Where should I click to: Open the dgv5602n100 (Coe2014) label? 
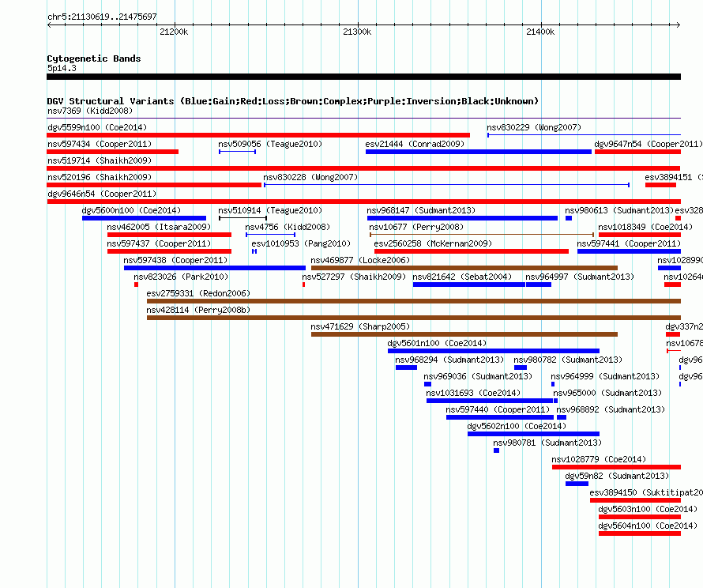click(x=517, y=426)
